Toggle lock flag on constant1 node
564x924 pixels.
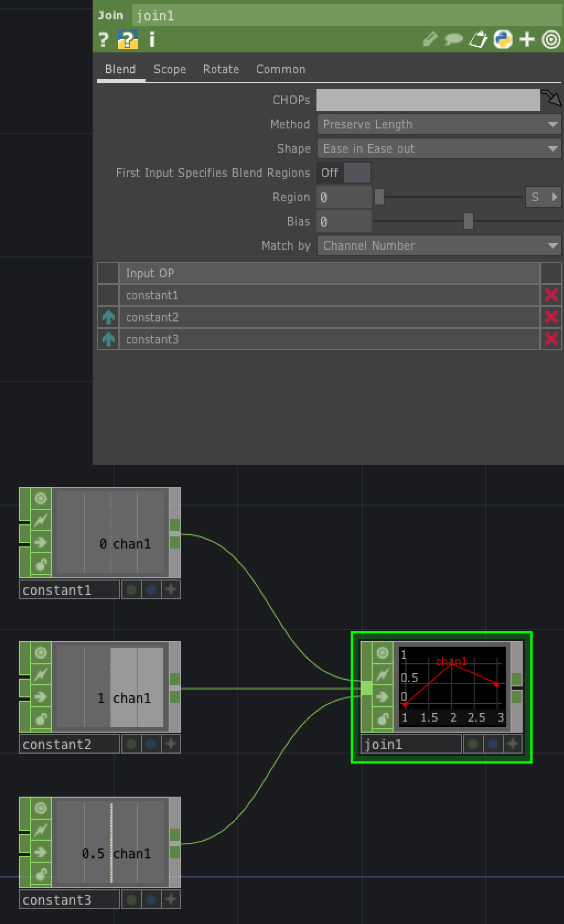pyautogui.click(x=41, y=565)
